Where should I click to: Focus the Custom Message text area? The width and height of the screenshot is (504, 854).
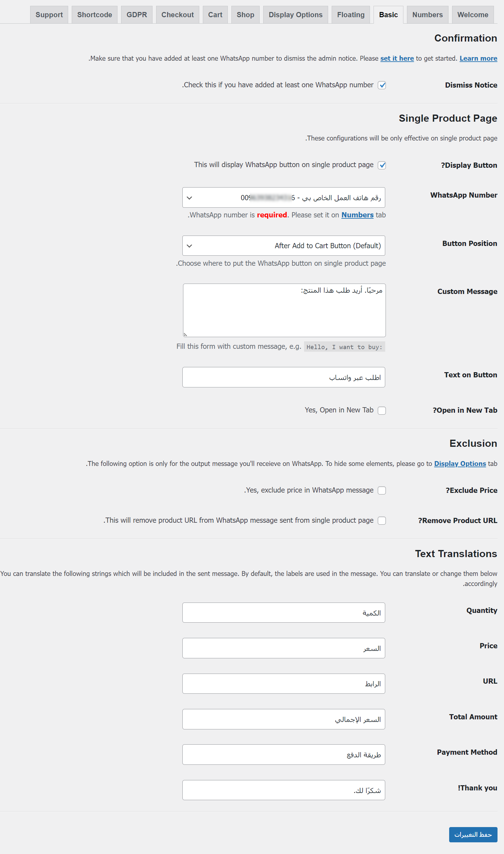tap(284, 311)
